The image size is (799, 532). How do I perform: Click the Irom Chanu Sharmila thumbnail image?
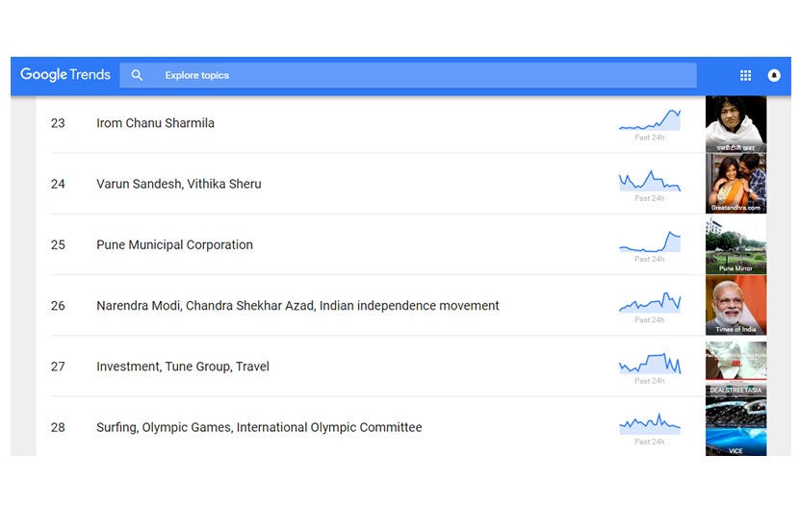[x=735, y=123]
